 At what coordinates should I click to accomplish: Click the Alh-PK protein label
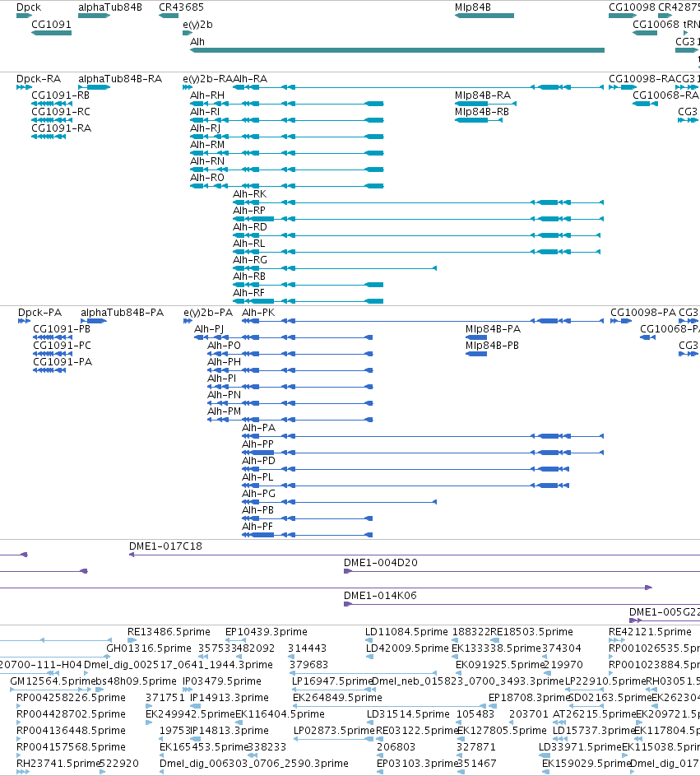pyautogui.click(x=258, y=313)
